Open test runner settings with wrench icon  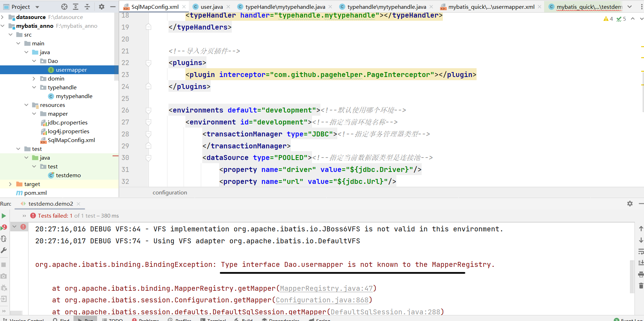[x=4, y=250]
